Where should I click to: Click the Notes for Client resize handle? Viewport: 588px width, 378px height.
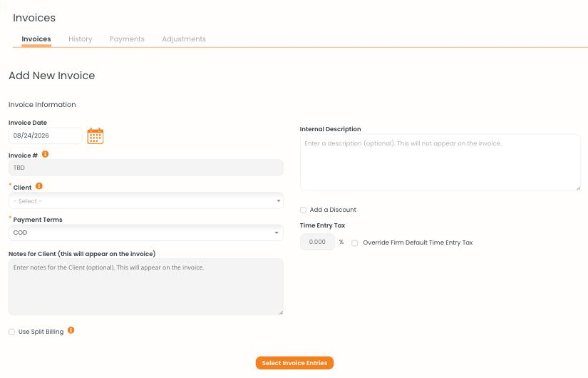281,312
